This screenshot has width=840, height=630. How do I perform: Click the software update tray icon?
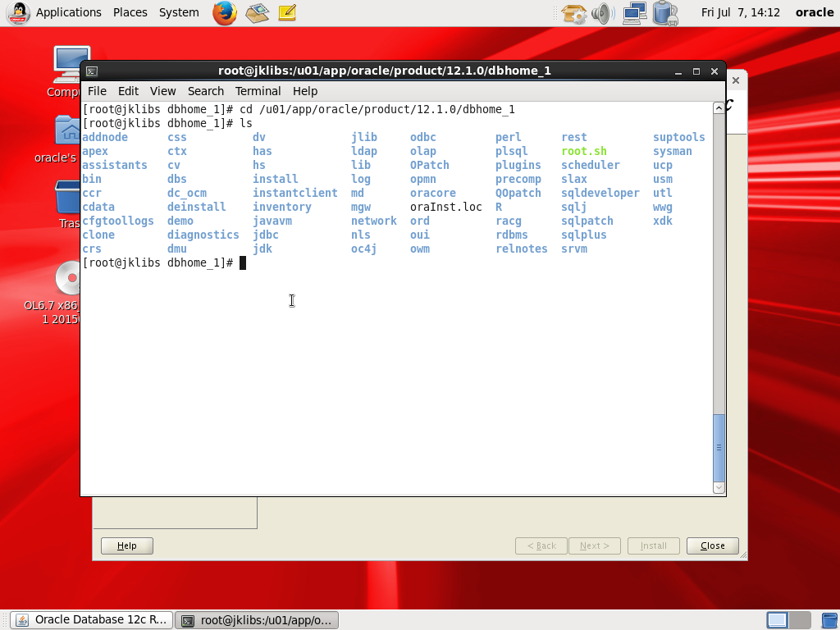click(x=573, y=13)
